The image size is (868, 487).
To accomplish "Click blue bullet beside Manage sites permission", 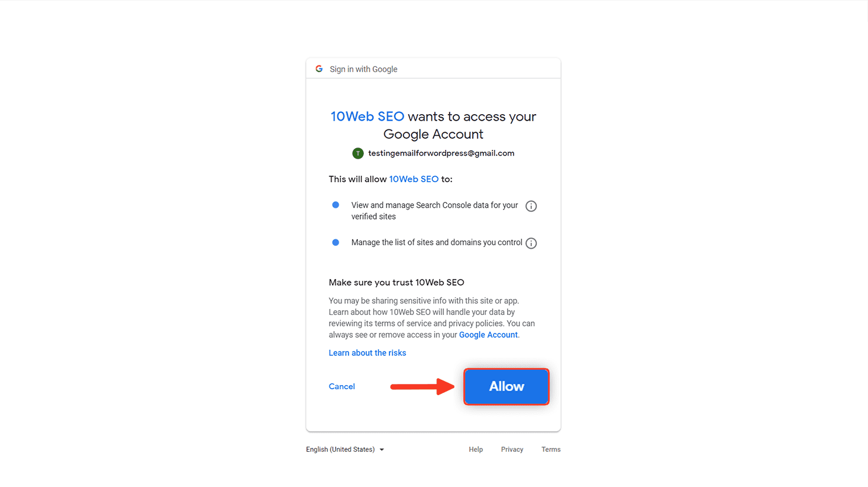I will [x=336, y=242].
